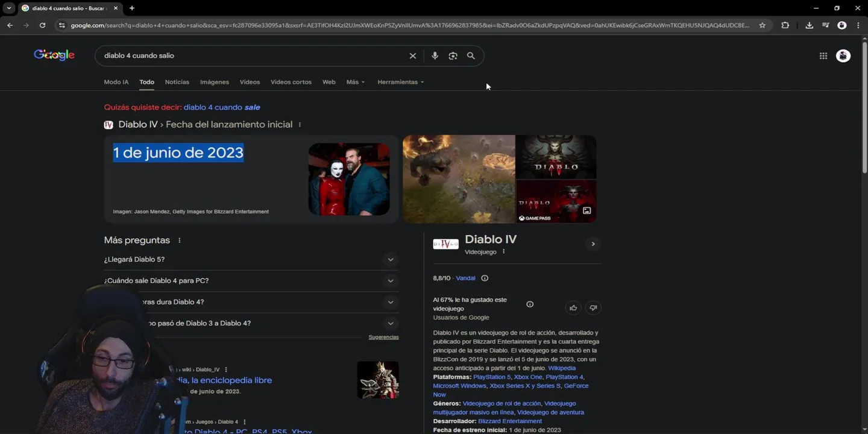
Task: Submit search with the magnifying glass icon
Action: click(471, 55)
